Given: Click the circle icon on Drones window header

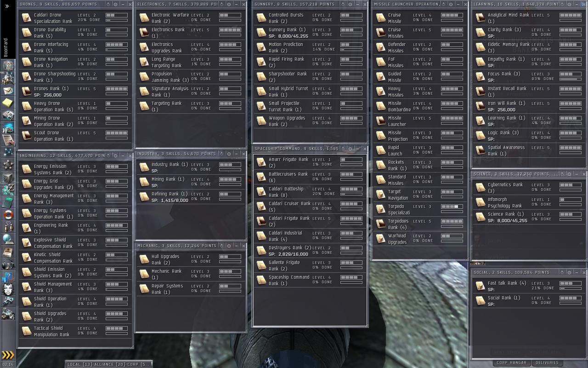Looking at the screenshot, I should (115, 4).
